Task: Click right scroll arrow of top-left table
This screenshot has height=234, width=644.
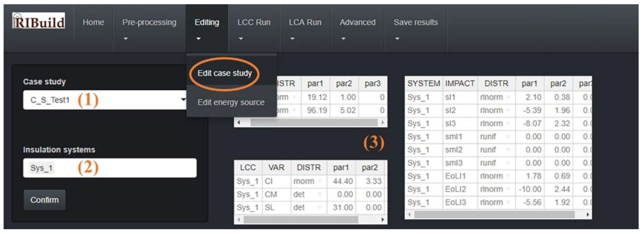Action: point(383,123)
